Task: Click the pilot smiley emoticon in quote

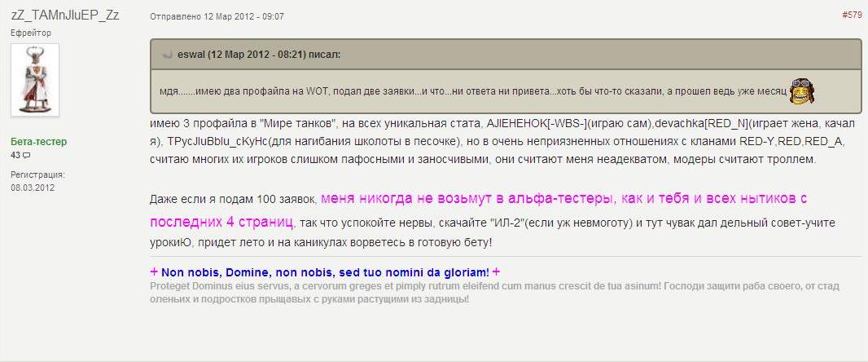Action: pyautogui.click(x=801, y=92)
